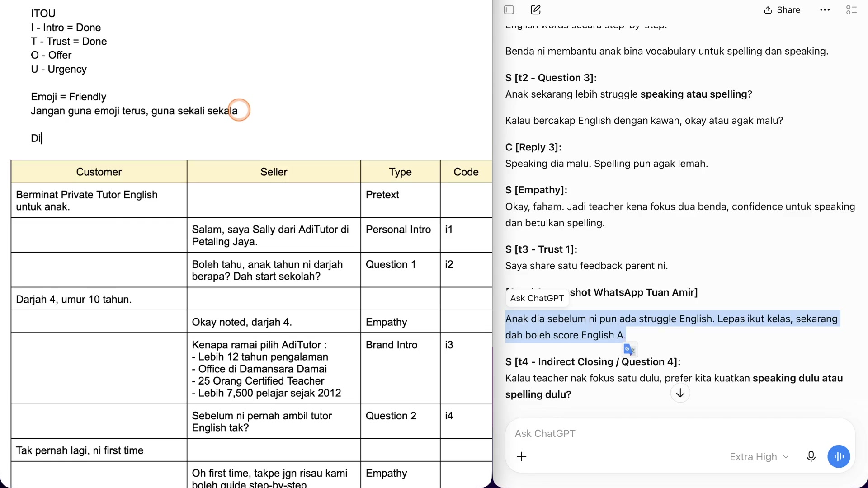Click the code cell i3
The width and height of the screenshot is (868, 488).
point(466,369)
